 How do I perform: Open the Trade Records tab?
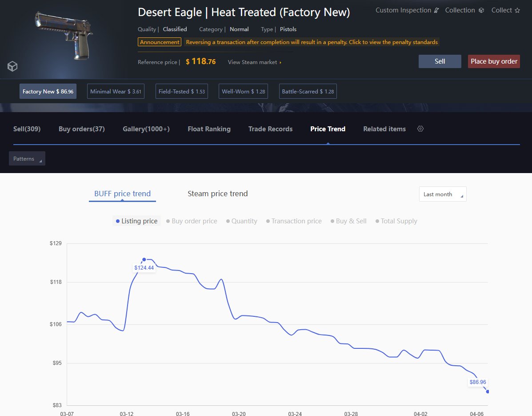tap(270, 129)
